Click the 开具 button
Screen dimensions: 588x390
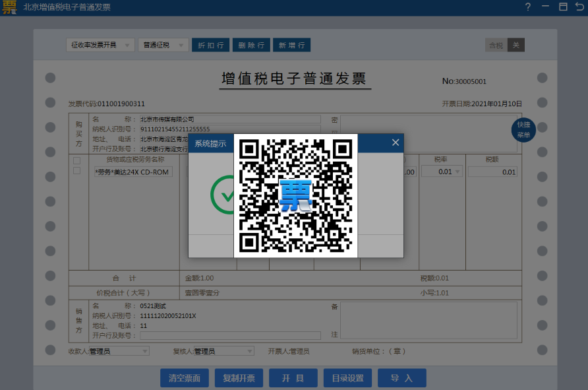click(293, 378)
